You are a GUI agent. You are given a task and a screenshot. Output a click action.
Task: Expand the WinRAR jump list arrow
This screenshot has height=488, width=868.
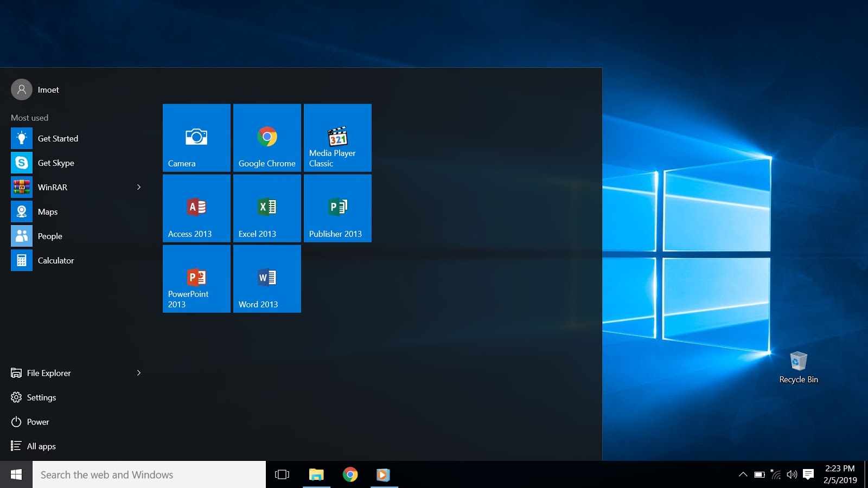pos(139,187)
